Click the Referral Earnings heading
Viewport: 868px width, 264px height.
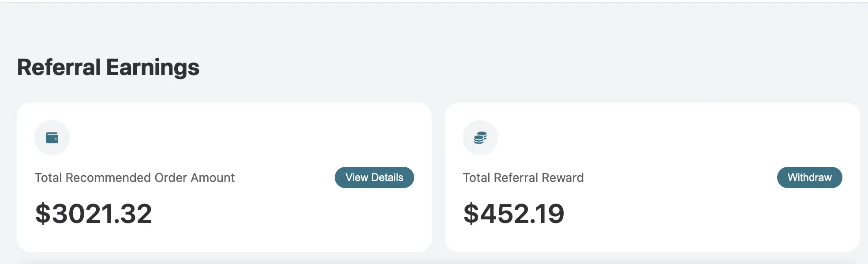pyautogui.click(x=108, y=68)
